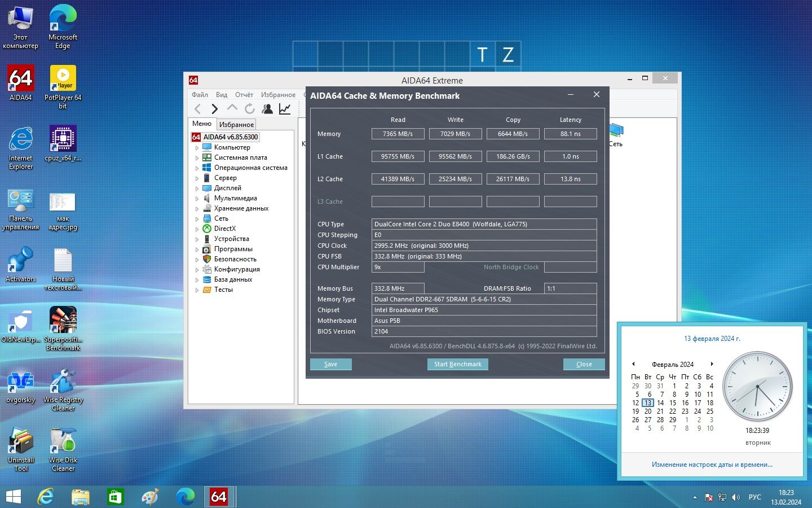Launch cpuz_x64 desktop shortcut
This screenshot has width=812, height=508.
tap(63, 143)
